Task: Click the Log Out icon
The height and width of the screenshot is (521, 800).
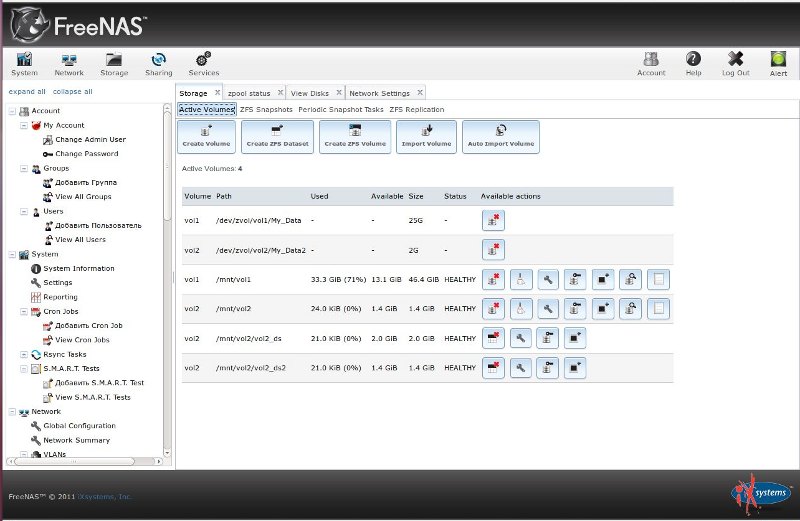Action: 735,64
